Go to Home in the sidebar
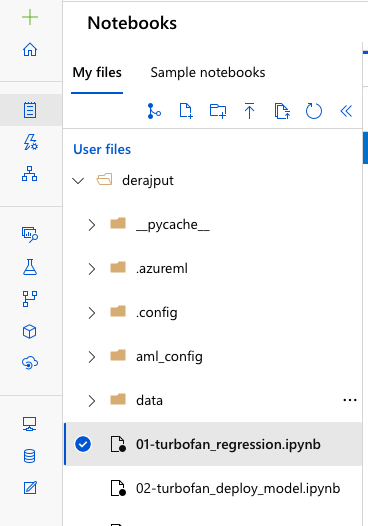The width and height of the screenshot is (368, 526). tap(30, 49)
